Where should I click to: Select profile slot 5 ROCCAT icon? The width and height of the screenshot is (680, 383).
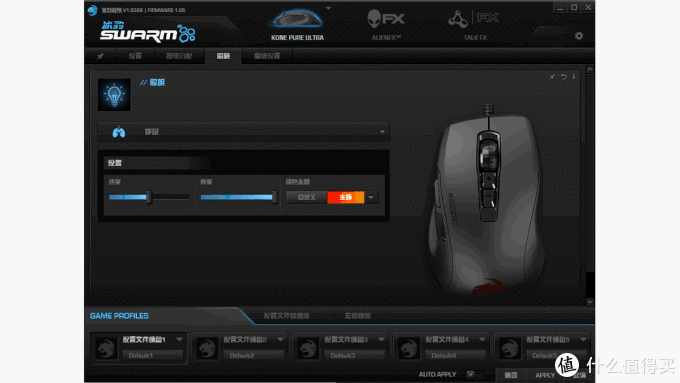coord(510,348)
